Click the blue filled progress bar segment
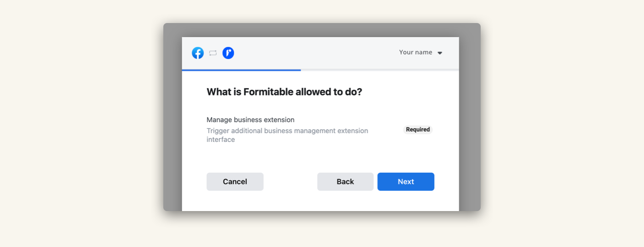The width and height of the screenshot is (644, 247). (x=241, y=70)
